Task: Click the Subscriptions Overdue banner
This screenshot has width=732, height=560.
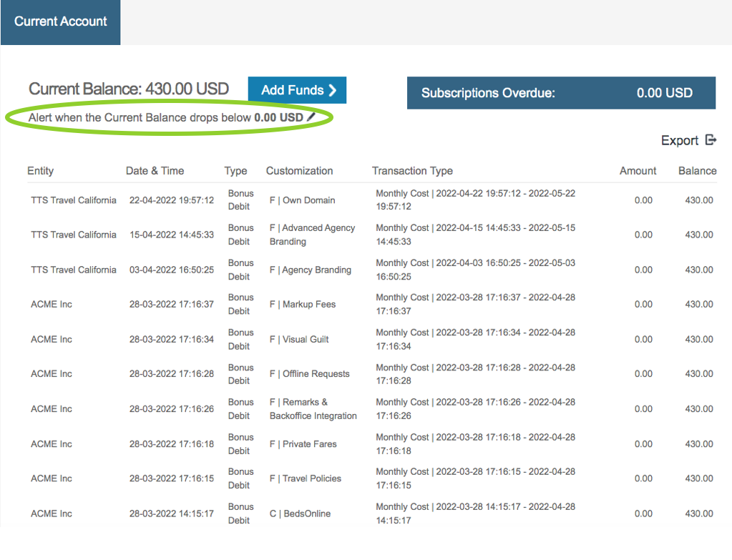Action: [x=561, y=93]
